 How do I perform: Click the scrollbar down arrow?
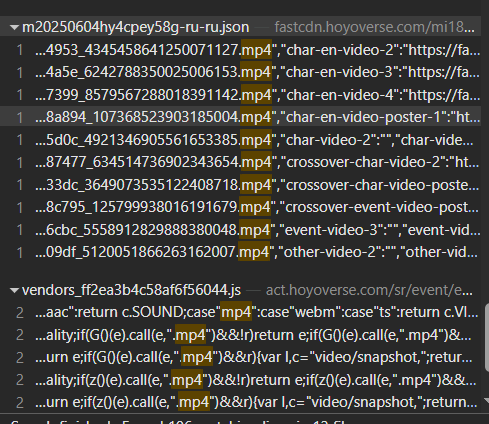486,400
